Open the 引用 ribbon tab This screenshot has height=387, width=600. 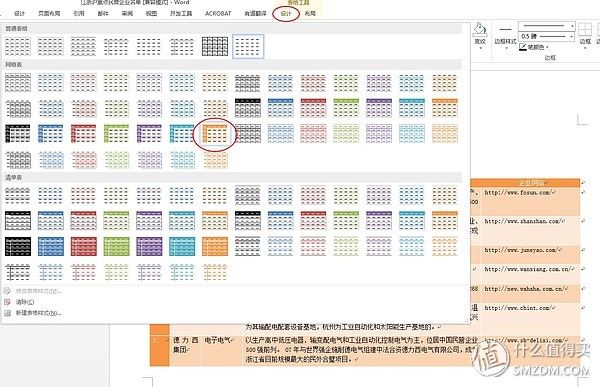click(x=78, y=13)
